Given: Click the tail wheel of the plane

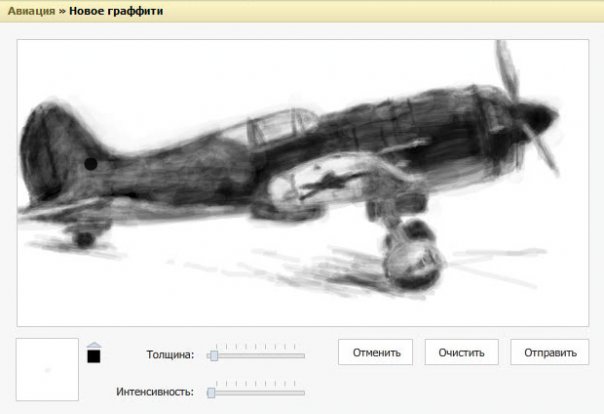Looking at the screenshot, I should coord(85,238).
